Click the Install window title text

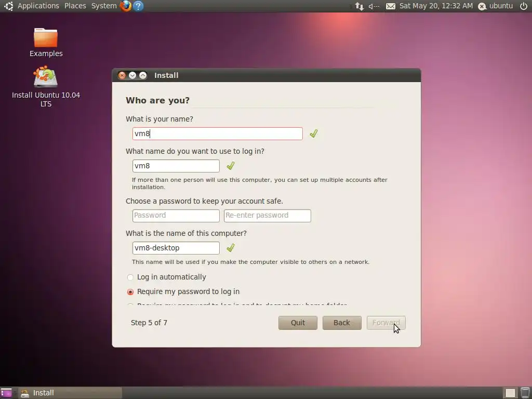(x=166, y=75)
